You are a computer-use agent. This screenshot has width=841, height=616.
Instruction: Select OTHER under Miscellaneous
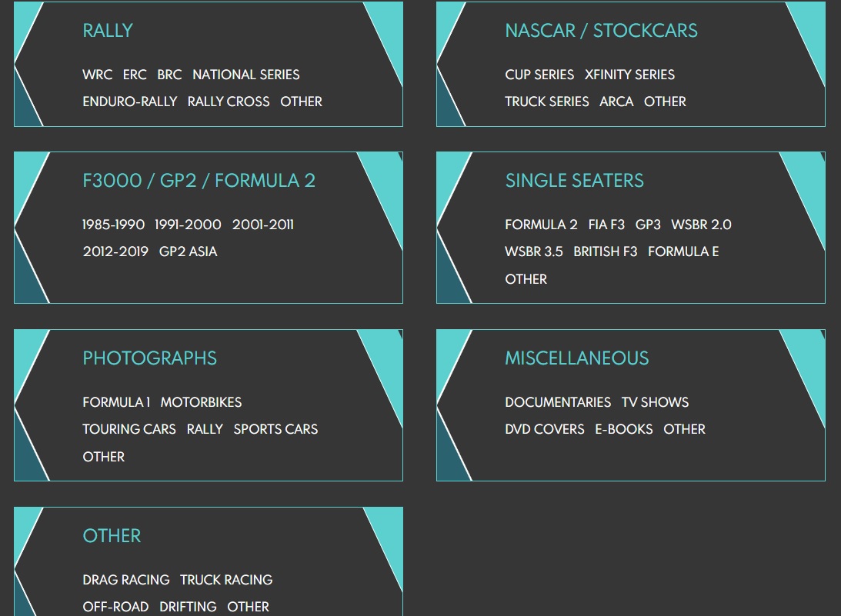click(x=684, y=429)
